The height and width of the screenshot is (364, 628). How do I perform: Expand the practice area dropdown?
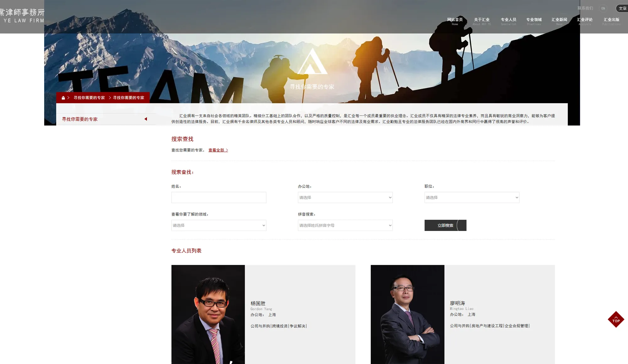click(x=219, y=225)
